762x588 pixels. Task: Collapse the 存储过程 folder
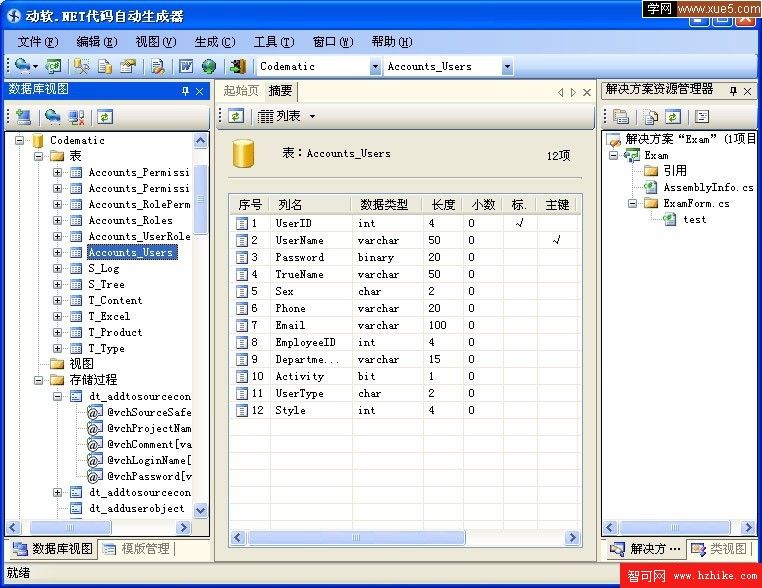coord(39,380)
